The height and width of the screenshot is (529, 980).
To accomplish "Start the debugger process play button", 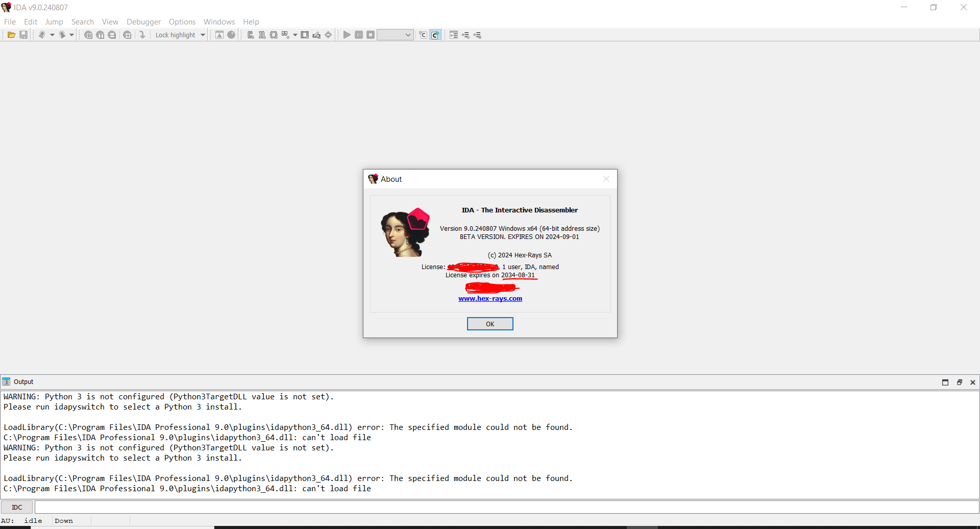I will [347, 35].
